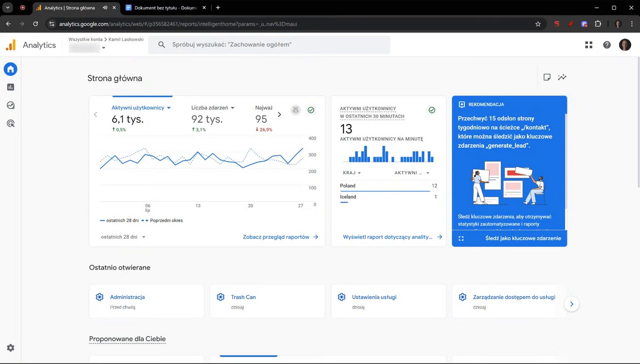Open the Reports icon in left sidebar
The image size is (640, 364).
10,87
